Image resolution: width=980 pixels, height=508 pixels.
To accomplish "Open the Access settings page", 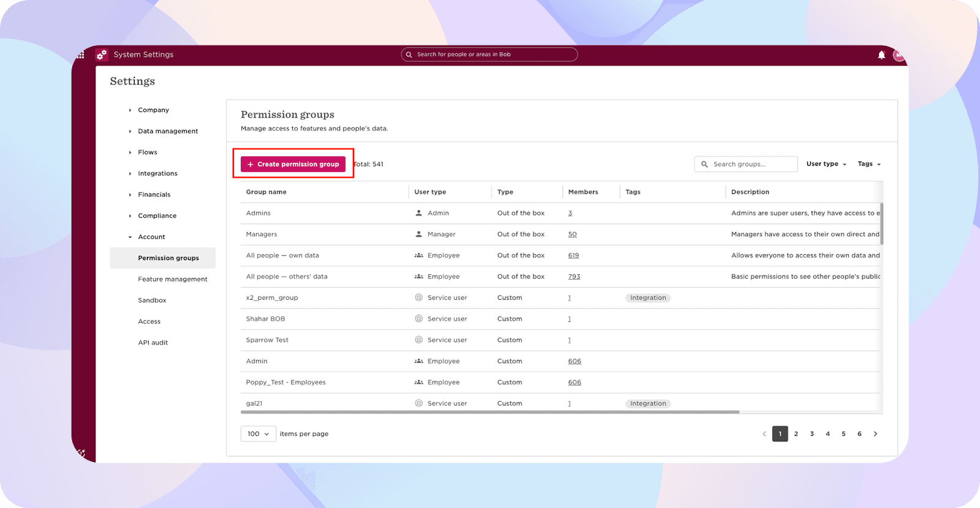I will click(x=149, y=321).
